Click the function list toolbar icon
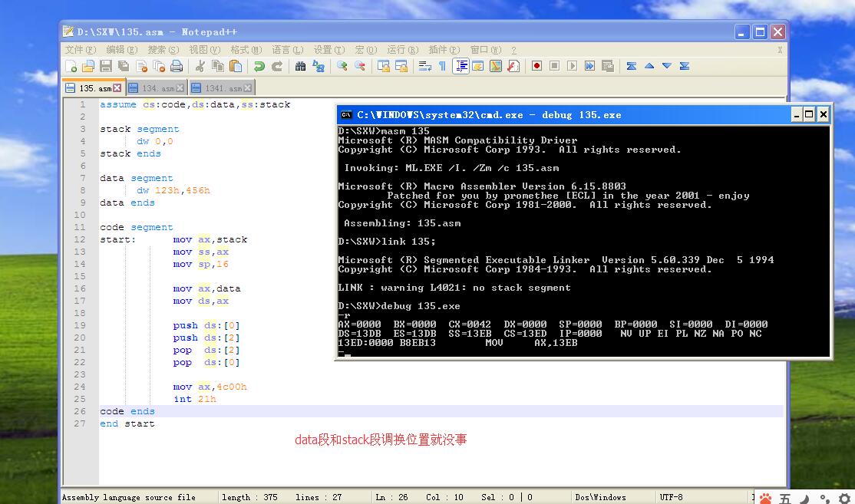The width and height of the screenshot is (855, 504). (x=513, y=67)
